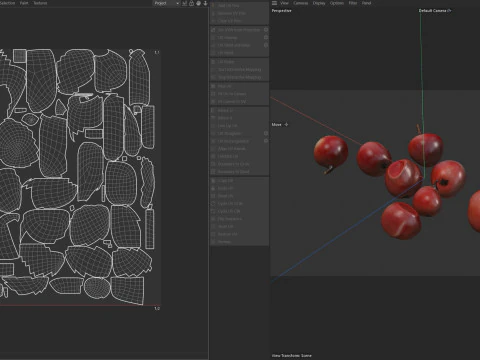This screenshot has height=360, width=480.
Task: Expand the Project dropdown in UV editor
Action: point(167,3)
